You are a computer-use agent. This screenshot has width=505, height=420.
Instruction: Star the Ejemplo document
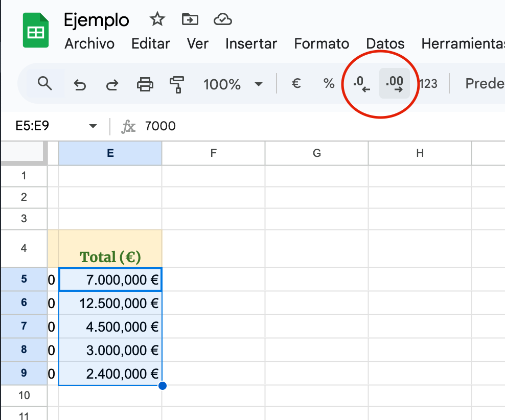coord(157,20)
